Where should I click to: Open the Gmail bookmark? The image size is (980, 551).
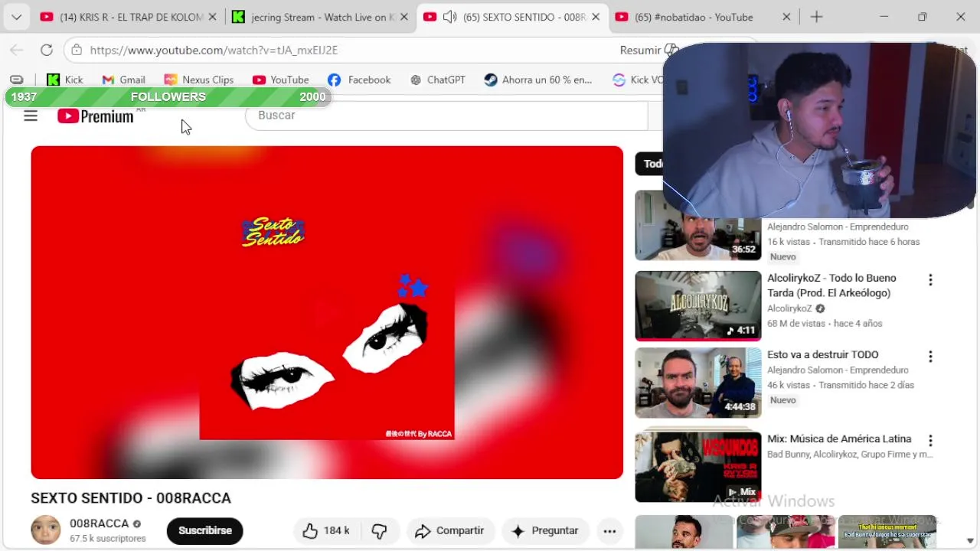coord(123,80)
